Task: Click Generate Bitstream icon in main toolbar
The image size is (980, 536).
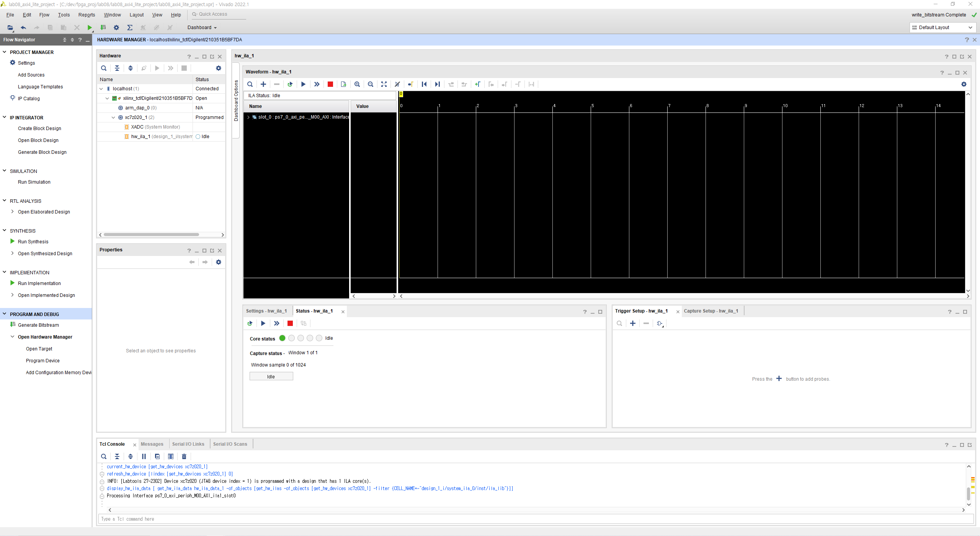Action: coord(103,28)
